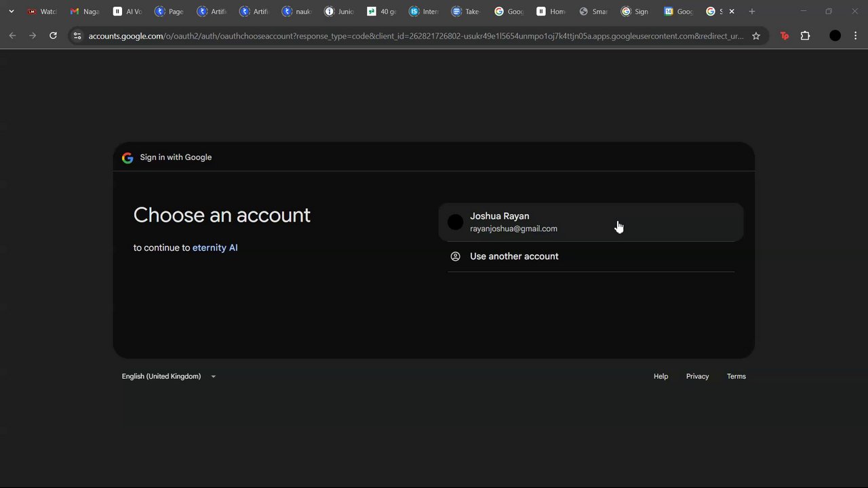Click the Use another account person icon
Image resolution: width=868 pixels, height=488 pixels.
click(x=456, y=256)
